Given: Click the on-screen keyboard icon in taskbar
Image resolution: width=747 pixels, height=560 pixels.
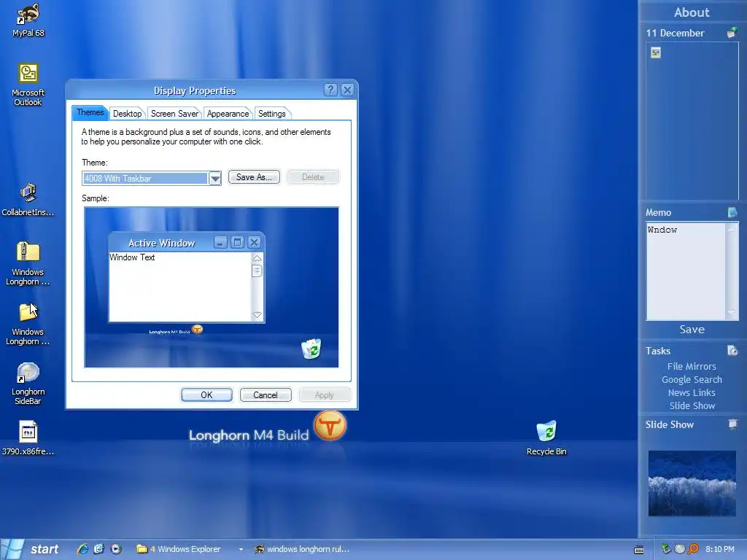Looking at the screenshot, I should click(639, 550).
